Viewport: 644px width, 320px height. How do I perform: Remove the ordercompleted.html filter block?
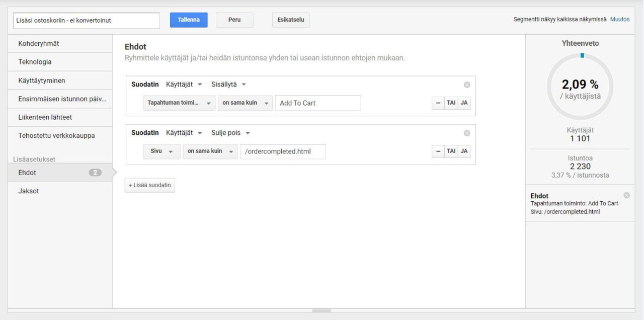point(466,133)
